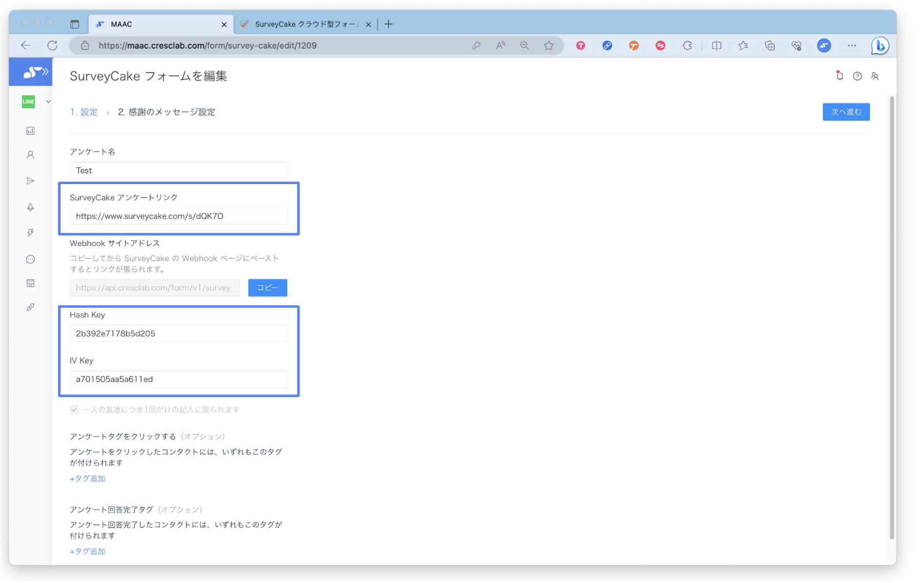924x583 pixels.
Task: Open the help question mark icon
Action: coord(857,76)
